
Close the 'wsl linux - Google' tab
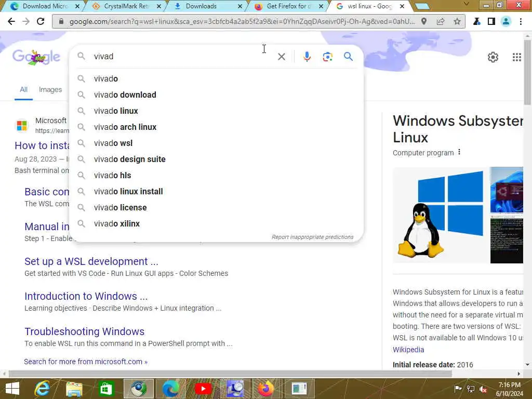(402, 6)
